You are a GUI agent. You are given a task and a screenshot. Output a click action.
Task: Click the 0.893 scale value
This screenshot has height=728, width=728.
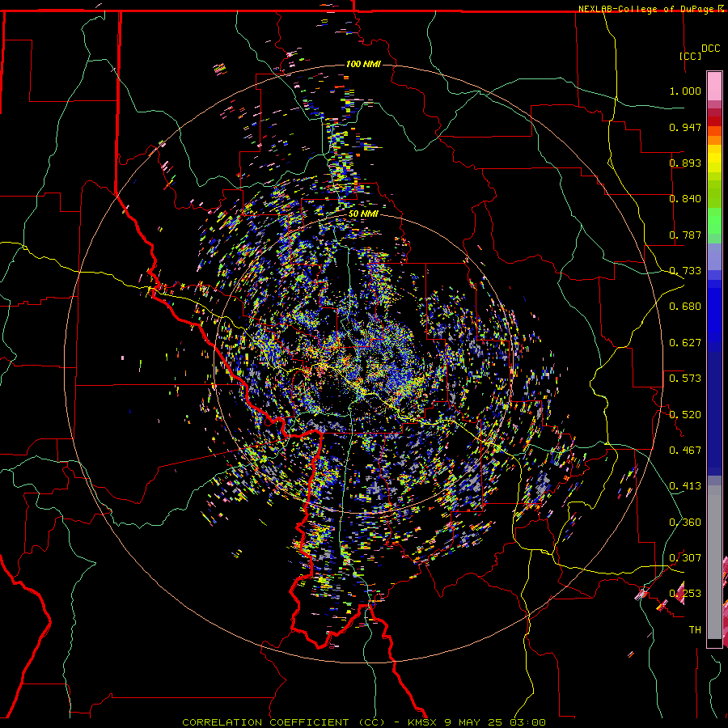click(x=685, y=163)
